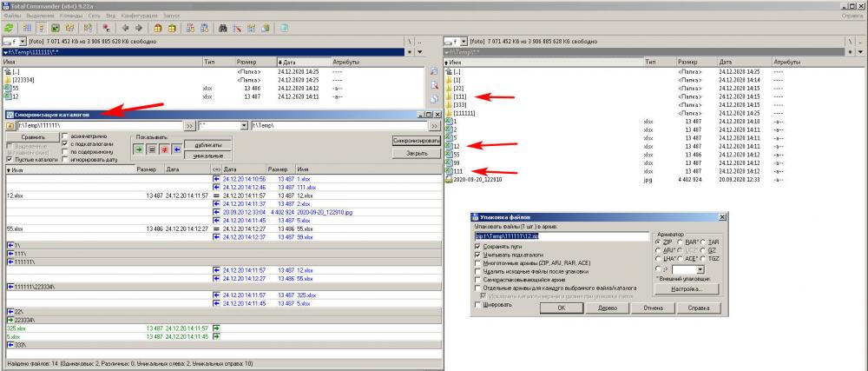The image size is (868, 371).
Task: Click the red-pin invert selection toolbar icon
Action: coord(106,28)
